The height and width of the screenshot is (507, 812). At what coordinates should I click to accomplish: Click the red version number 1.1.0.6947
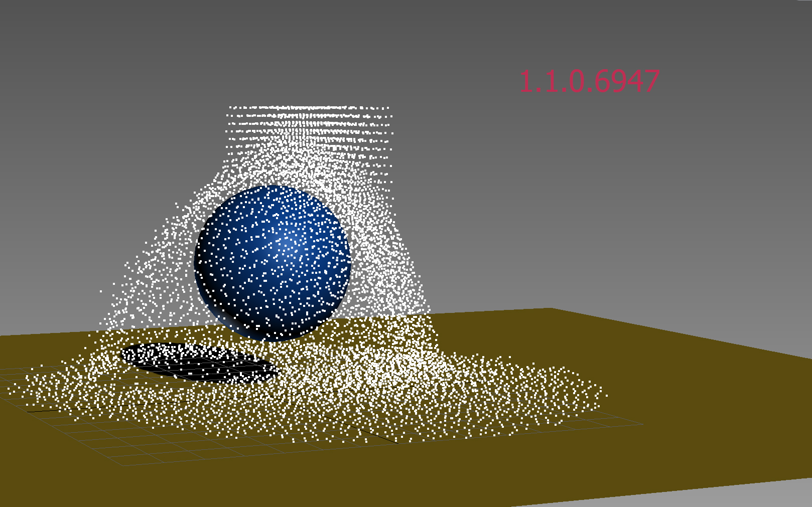[x=589, y=82]
